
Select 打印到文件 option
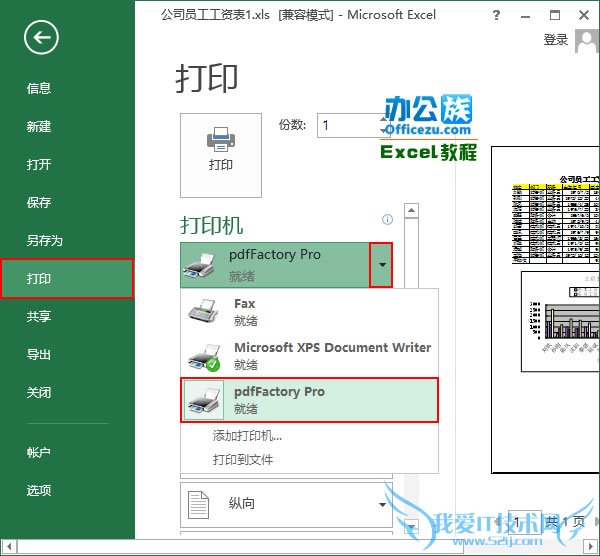click(243, 459)
